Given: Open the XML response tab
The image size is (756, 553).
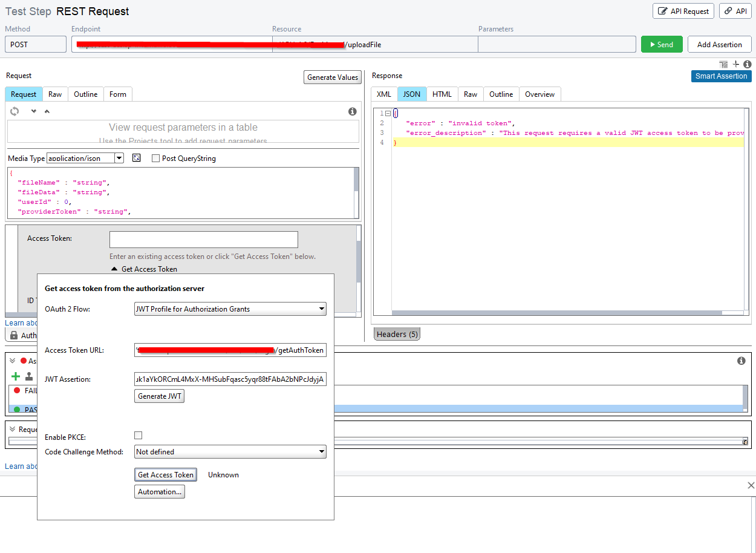Looking at the screenshot, I should click(384, 94).
